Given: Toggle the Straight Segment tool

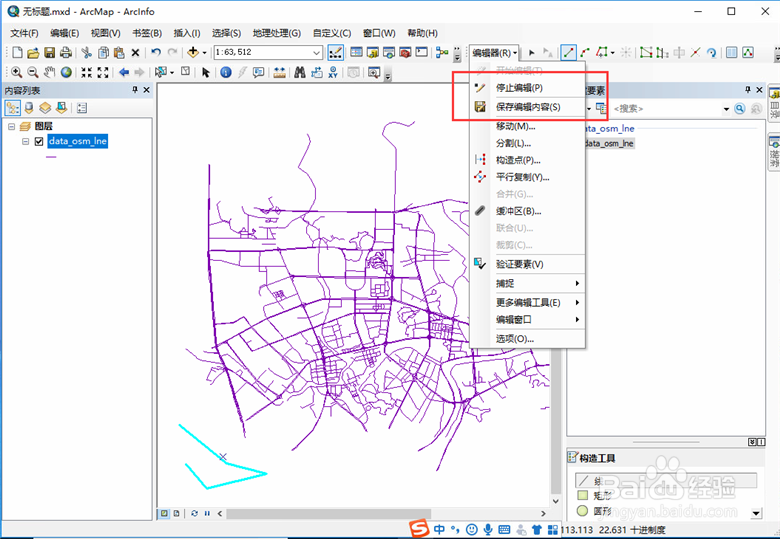Looking at the screenshot, I should point(568,52).
